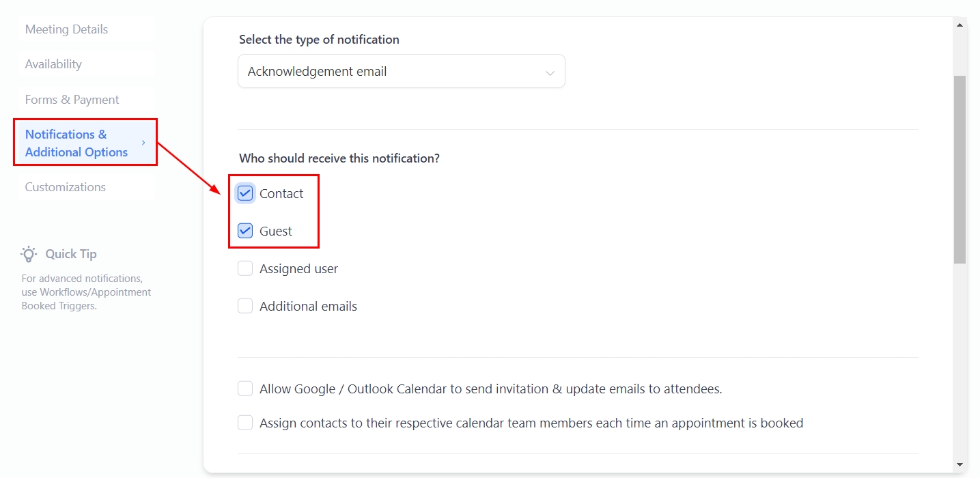980x478 pixels.
Task: Click the Acknowledgement email dropdown arrow
Action: click(550, 72)
